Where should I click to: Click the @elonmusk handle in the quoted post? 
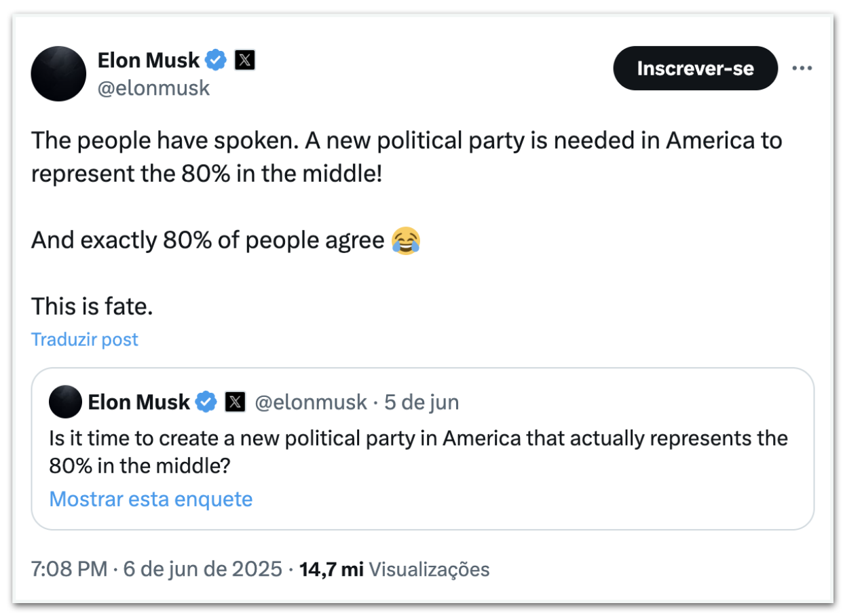(x=311, y=402)
